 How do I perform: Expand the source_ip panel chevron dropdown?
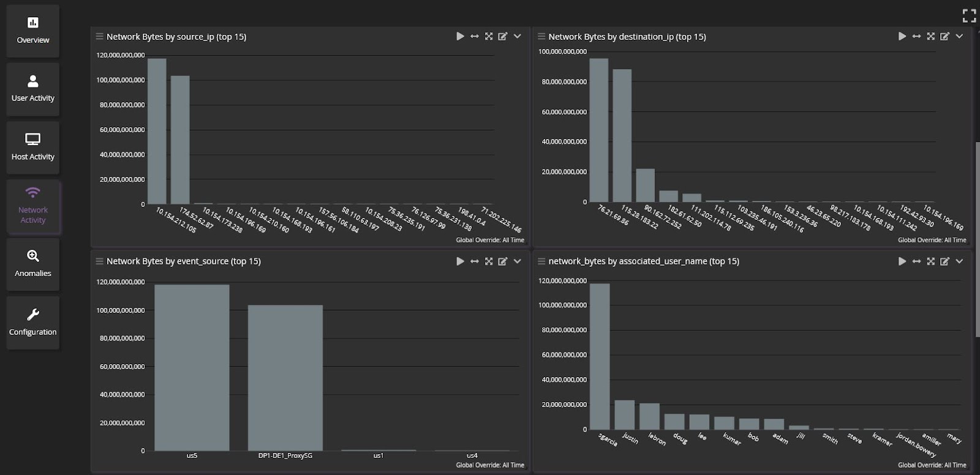pos(518,37)
